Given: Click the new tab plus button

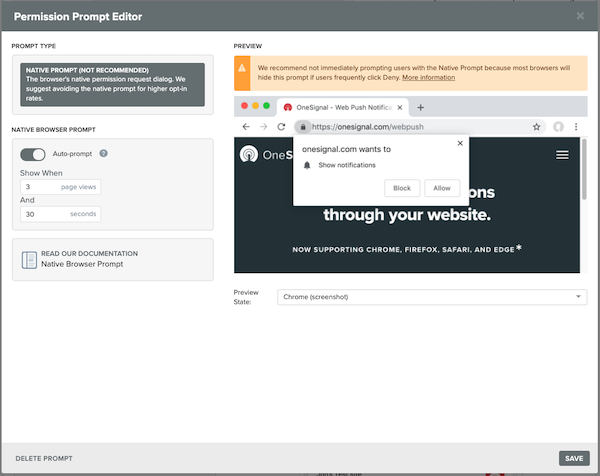Looking at the screenshot, I should point(421,108).
